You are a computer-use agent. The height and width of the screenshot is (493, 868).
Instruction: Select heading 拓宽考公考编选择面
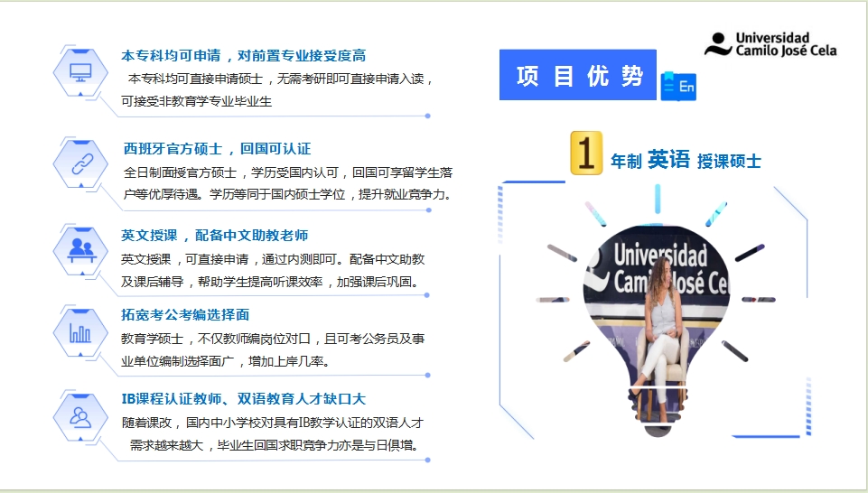tap(185, 315)
